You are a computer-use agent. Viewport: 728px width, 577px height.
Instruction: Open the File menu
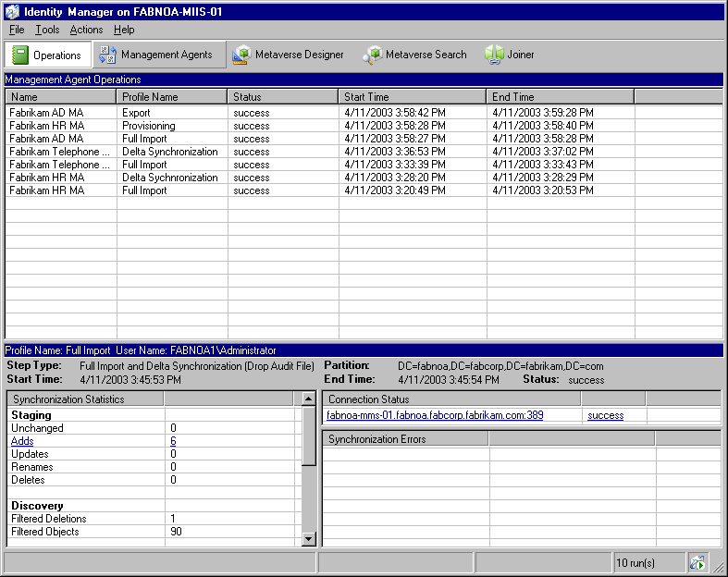[x=17, y=30]
